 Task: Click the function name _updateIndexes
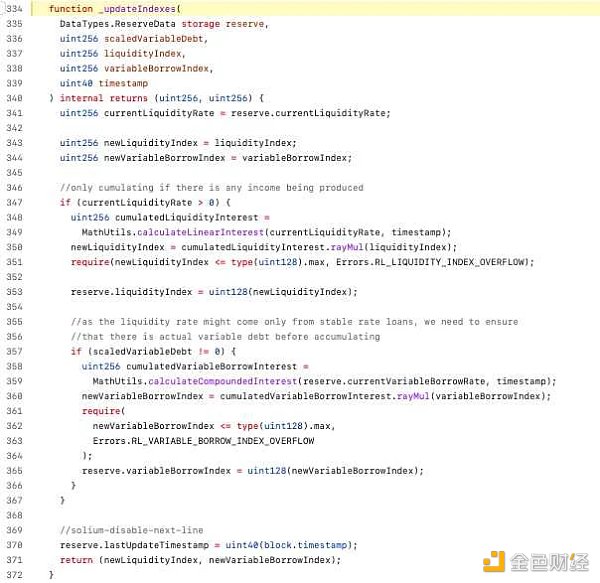point(137,8)
